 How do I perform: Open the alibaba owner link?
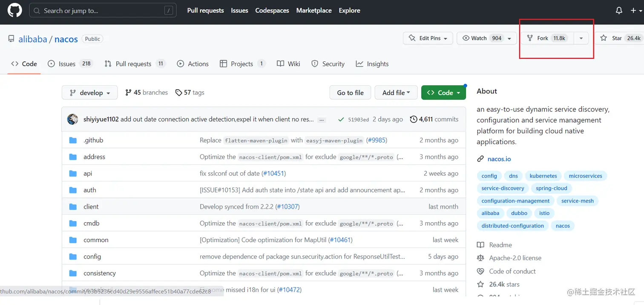click(x=33, y=39)
